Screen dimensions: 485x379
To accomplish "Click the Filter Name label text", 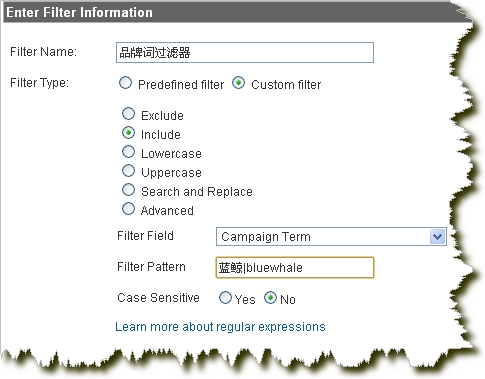I will pos(44,52).
